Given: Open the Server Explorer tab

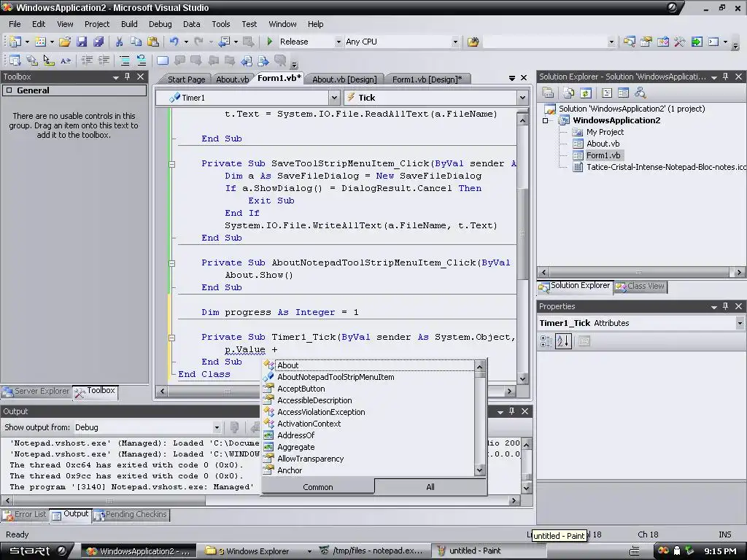Looking at the screenshot, I should tap(36, 391).
